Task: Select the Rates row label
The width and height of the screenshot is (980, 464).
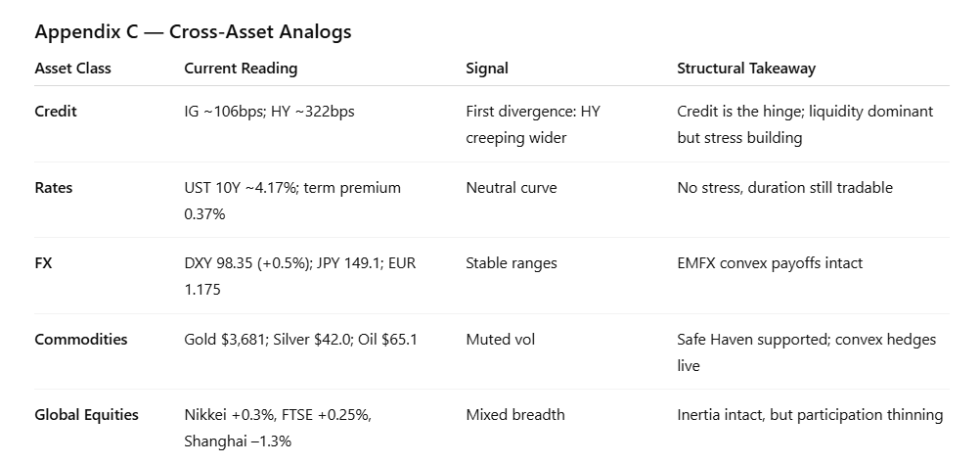Action: (54, 188)
